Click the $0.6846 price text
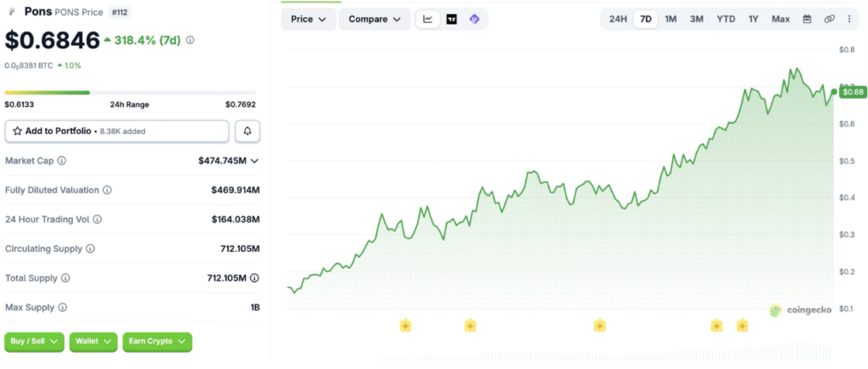Screen dimensions: 868x369 (x=52, y=40)
